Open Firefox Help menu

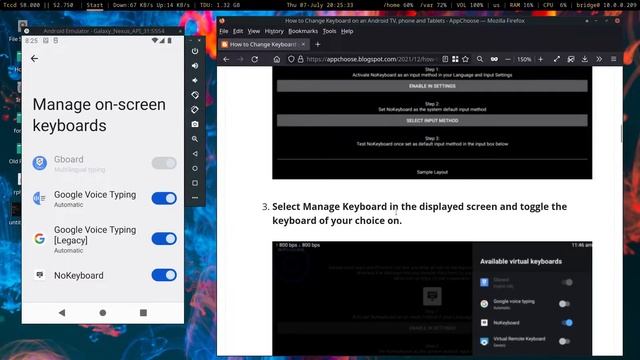347,31
